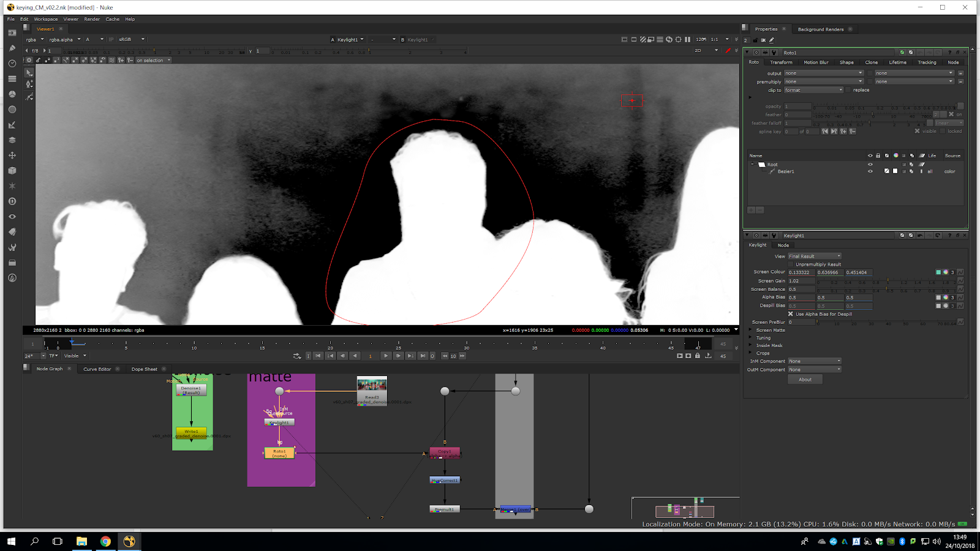Uncheck Use Alpha Bias for Despill
Image resolution: width=980 pixels, height=551 pixels.
click(791, 314)
